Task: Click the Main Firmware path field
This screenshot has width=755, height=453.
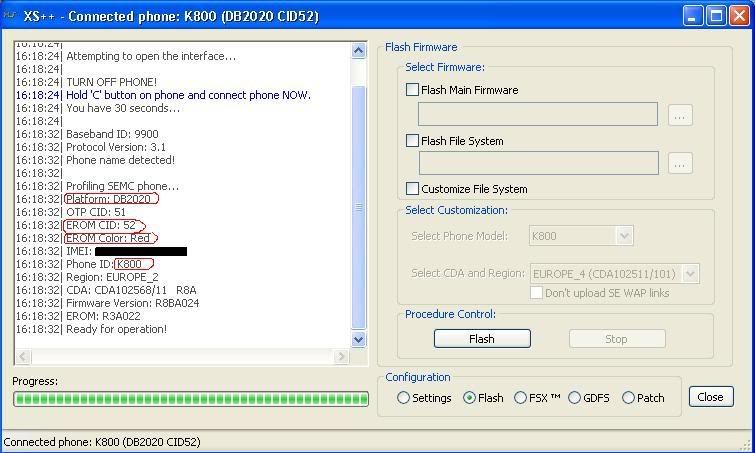Action: coord(537,114)
